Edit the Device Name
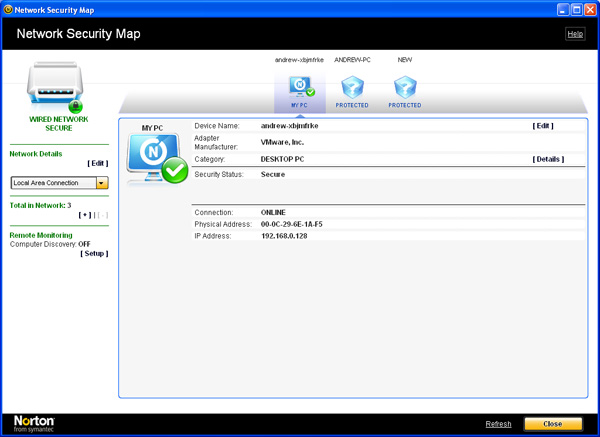The width and height of the screenshot is (600, 437). (x=543, y=126)
